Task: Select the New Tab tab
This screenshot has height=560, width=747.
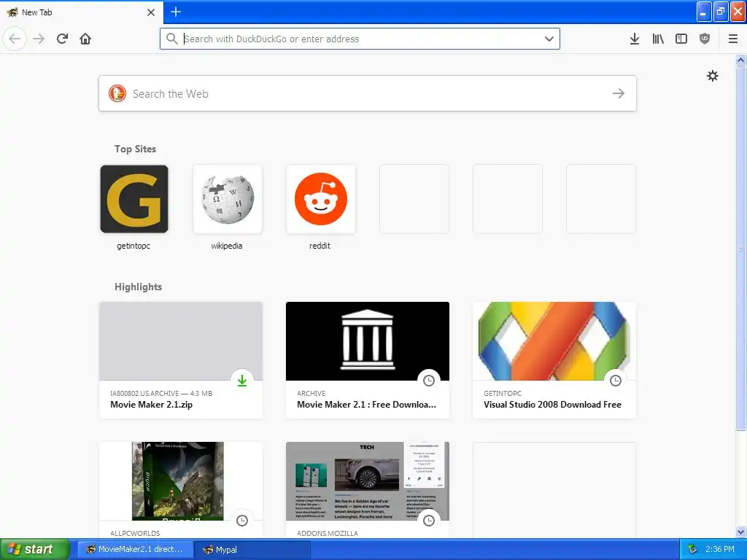Action: click(81, 12)
